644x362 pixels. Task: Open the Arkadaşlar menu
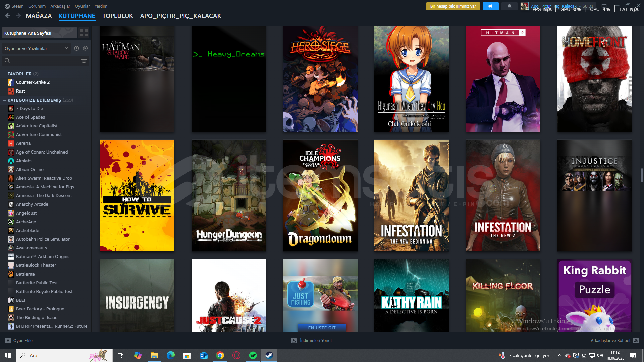click(60, 6)
